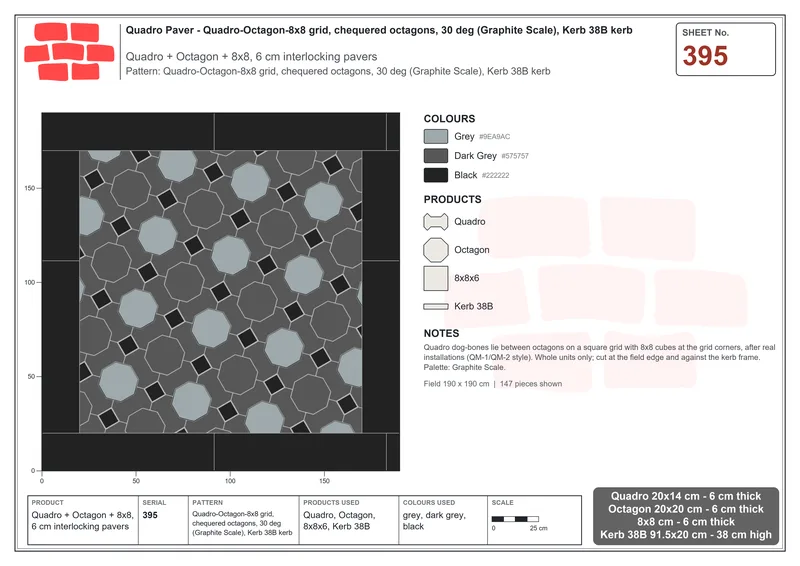Image resolution: width=800 pixels, height=566 pixels.
Task: Click the hex code #575757
Action: pyautogui.click(x=515, y=156)
